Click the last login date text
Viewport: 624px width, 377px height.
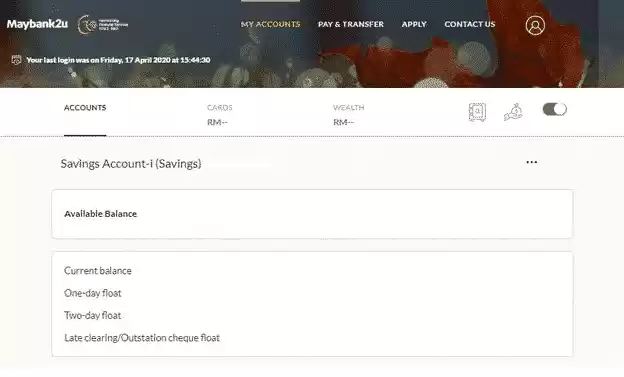click(118, 60)
